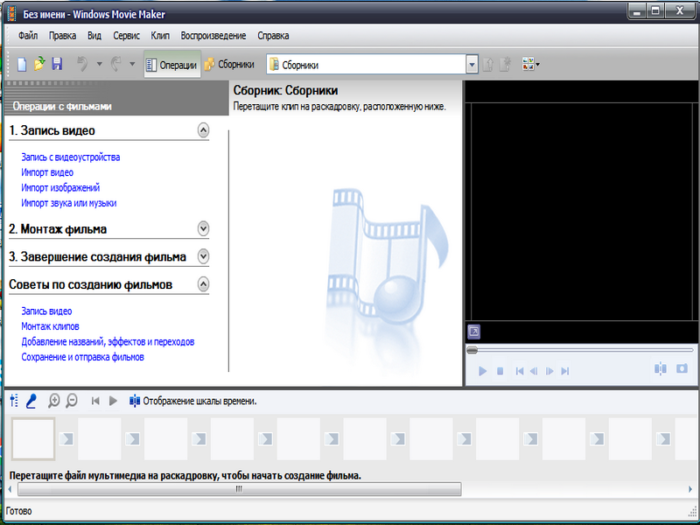
Task: Open the Сервис menu
Action: (126, 36)
